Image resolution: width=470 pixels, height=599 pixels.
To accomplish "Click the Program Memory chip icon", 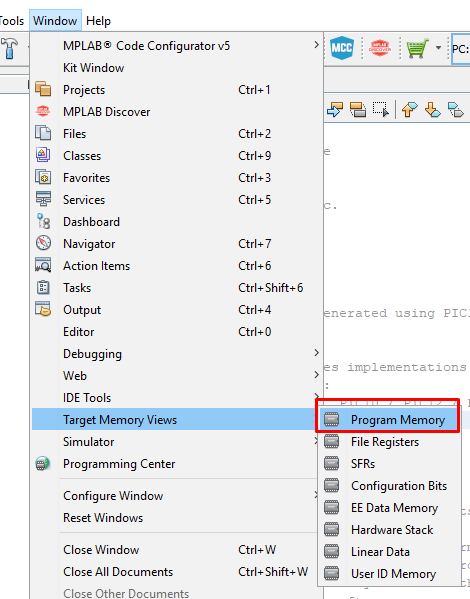I will 331,419.
